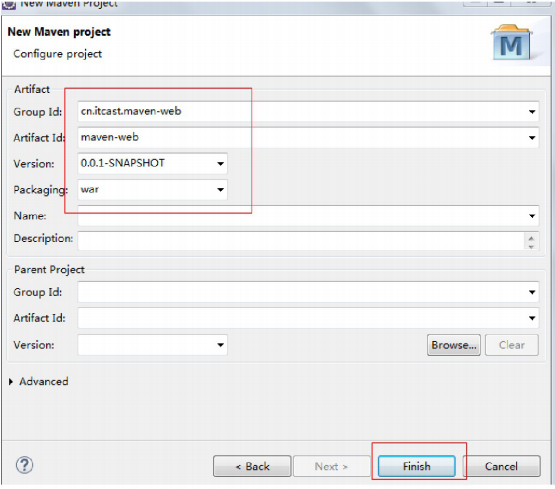Go back with the Back button

click(252, 466)
